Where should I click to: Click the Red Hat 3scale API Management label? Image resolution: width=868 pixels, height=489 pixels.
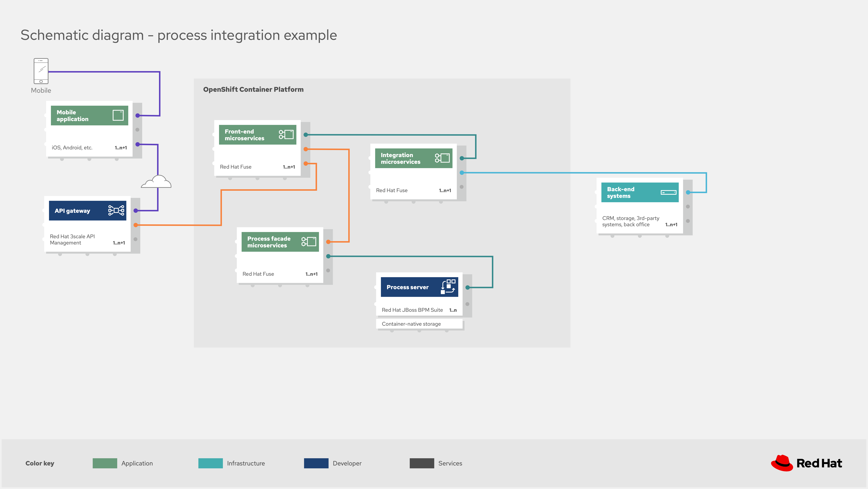72,240
